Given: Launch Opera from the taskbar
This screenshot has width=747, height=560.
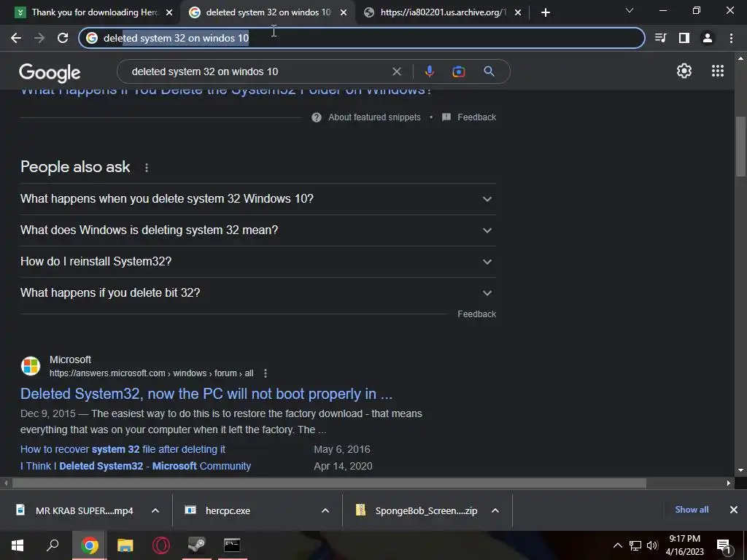Looking at the screenshot, I should (x=161, y=545).
